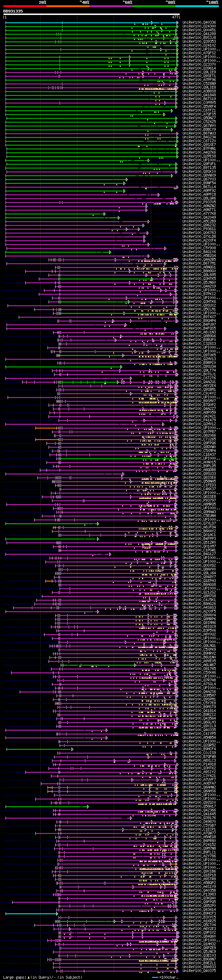The height and width of the screenshot is (980, 222).
Task: Open hit UniRef100_Q9LMQ1
Action: pos(199,646)
